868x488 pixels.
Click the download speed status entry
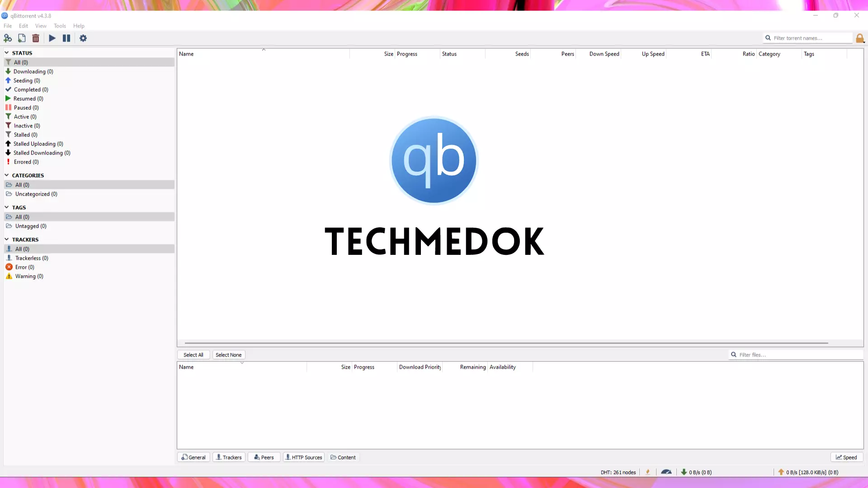pos(697,472)
